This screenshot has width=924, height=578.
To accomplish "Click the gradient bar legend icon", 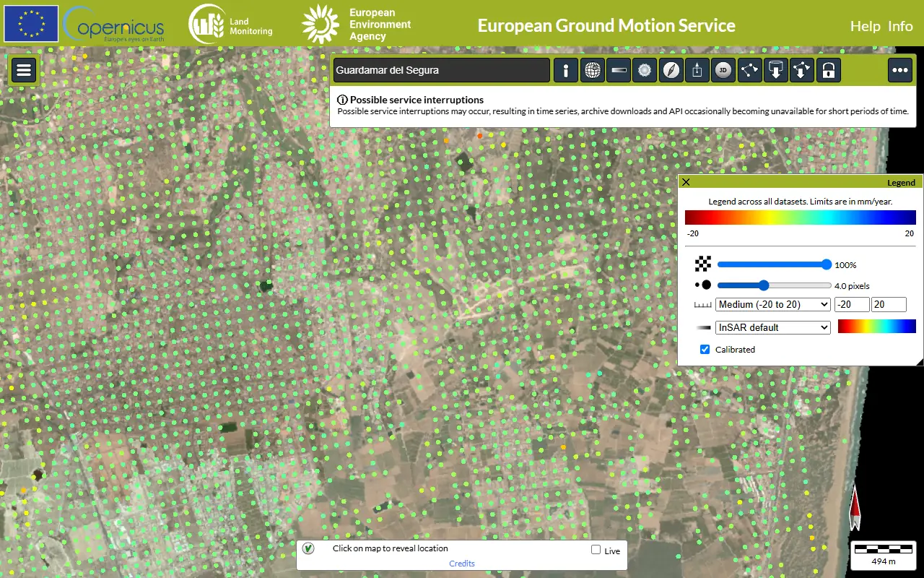I will pos(619,70).
